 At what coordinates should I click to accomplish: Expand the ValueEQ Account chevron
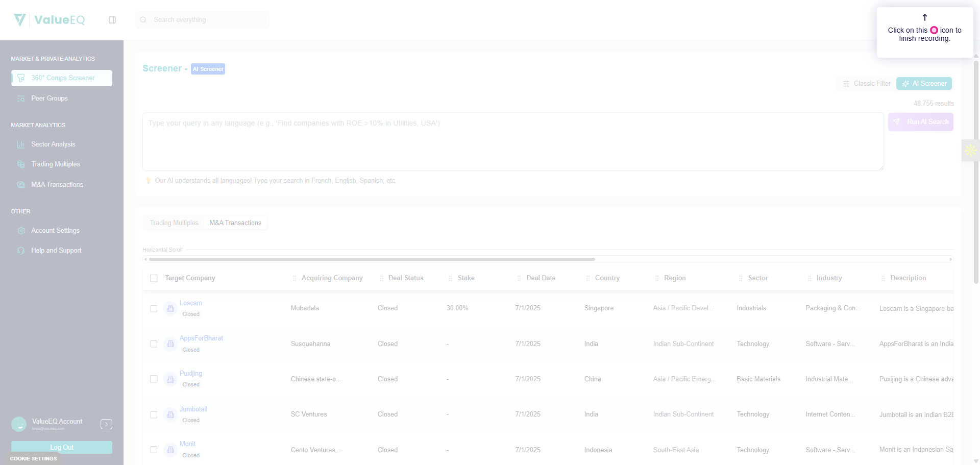[106, 424]
